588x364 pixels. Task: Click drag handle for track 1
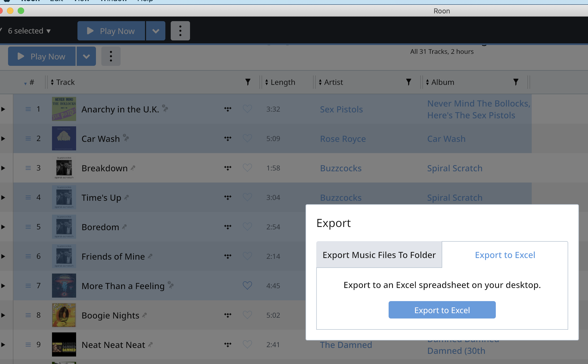click(x=28, y=109)
